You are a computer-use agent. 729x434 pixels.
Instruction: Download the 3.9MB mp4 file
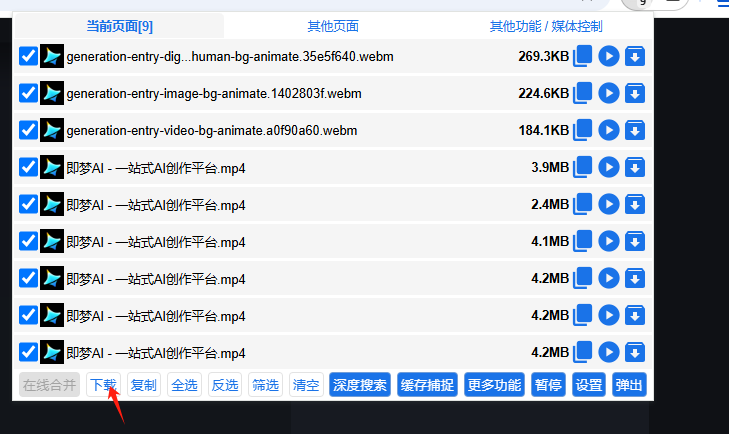(x=635, y=167)
